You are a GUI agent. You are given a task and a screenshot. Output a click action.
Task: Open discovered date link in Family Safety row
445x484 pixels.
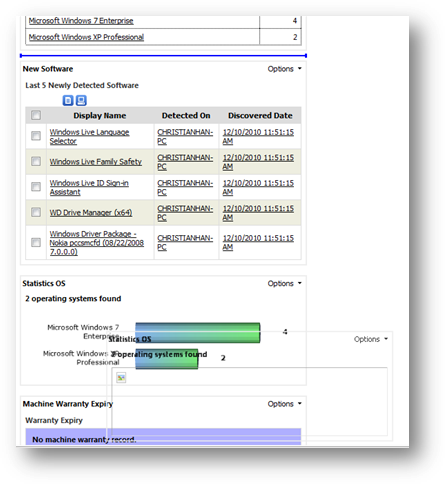pyautogui.click(x=258, y=162)
